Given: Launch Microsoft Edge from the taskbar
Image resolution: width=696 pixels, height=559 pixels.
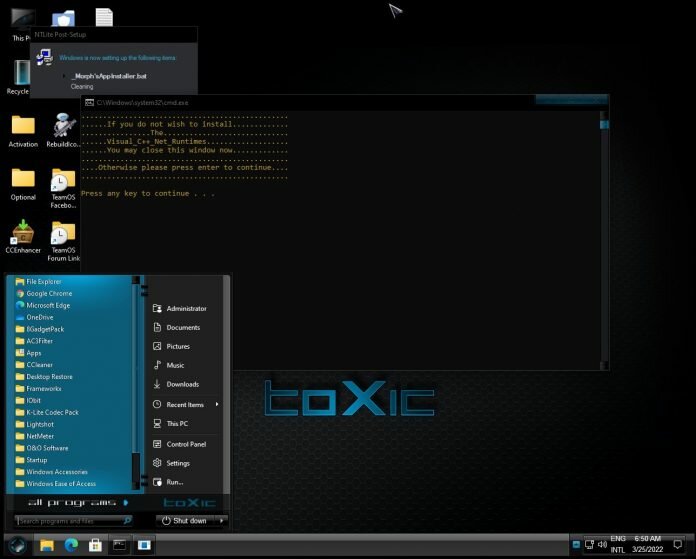Looking at the screenshot, I should (x=71, y=545).
